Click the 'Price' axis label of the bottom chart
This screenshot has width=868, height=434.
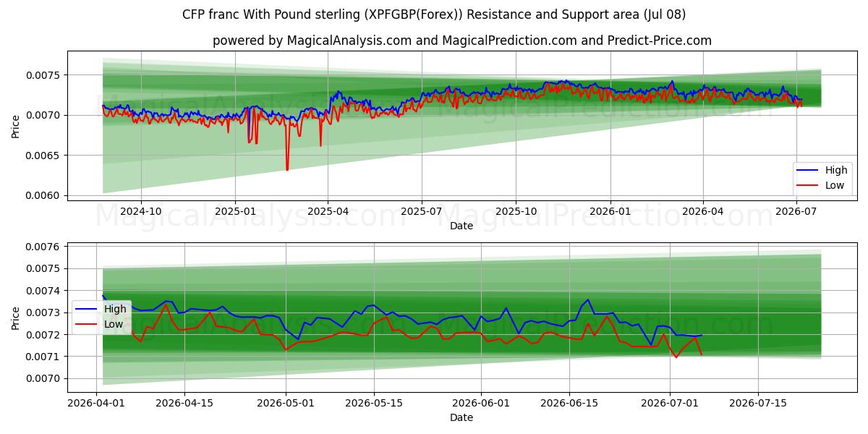[16, 317]
